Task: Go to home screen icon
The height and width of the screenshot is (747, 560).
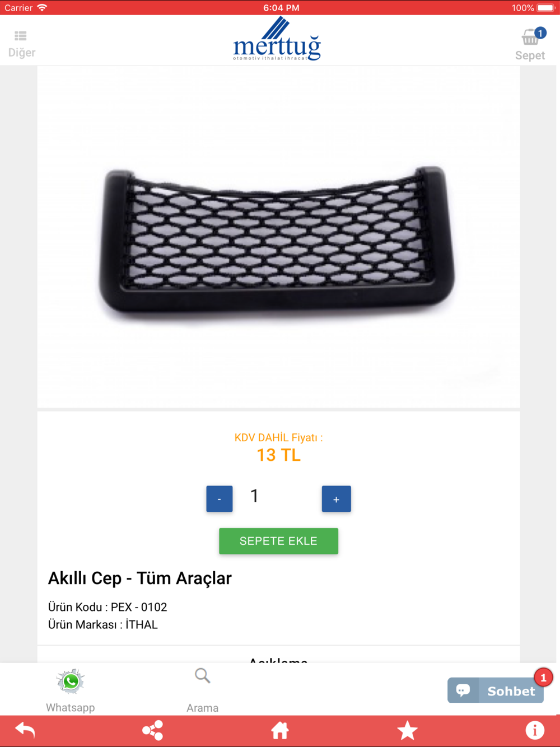Action: tap(280, 730)
